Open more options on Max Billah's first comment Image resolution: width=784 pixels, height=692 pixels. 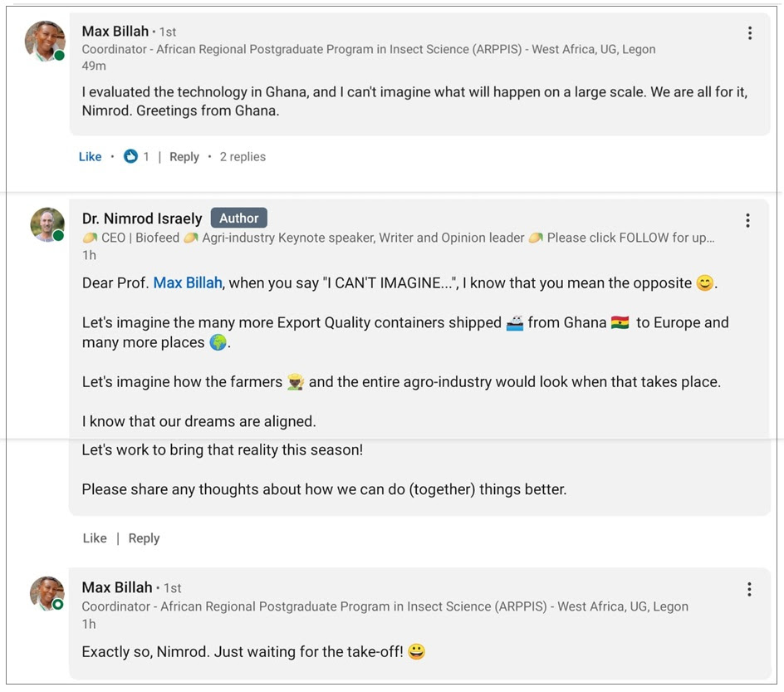750,33
